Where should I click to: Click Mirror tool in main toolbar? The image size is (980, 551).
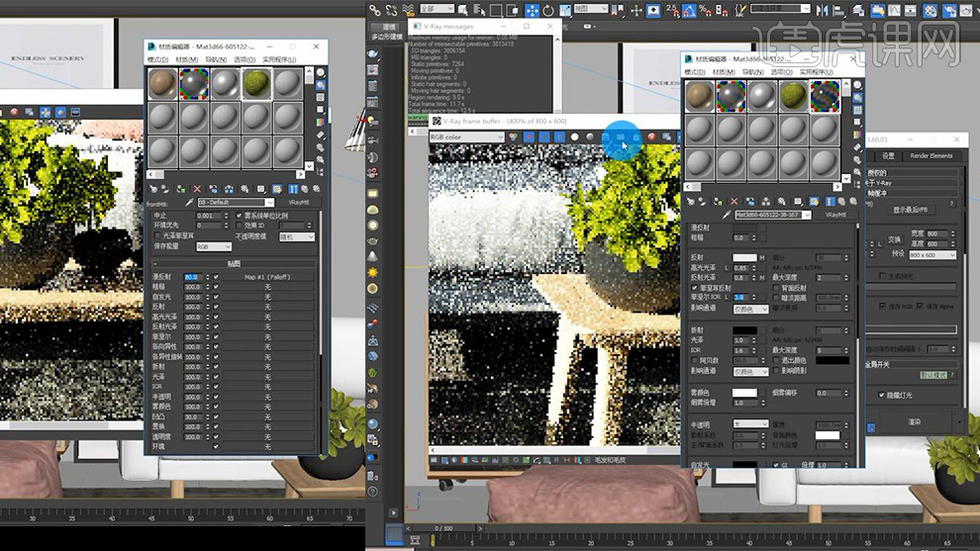(823, 10)
